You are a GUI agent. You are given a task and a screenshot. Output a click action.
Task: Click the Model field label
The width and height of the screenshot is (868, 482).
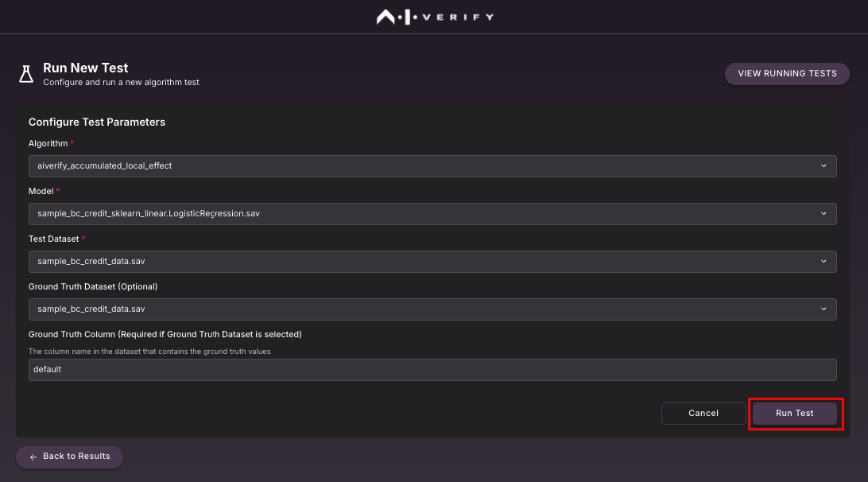(x=41, y=191)
